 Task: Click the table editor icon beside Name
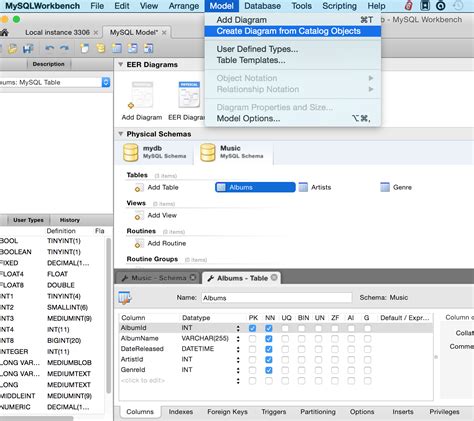[125, 297]
